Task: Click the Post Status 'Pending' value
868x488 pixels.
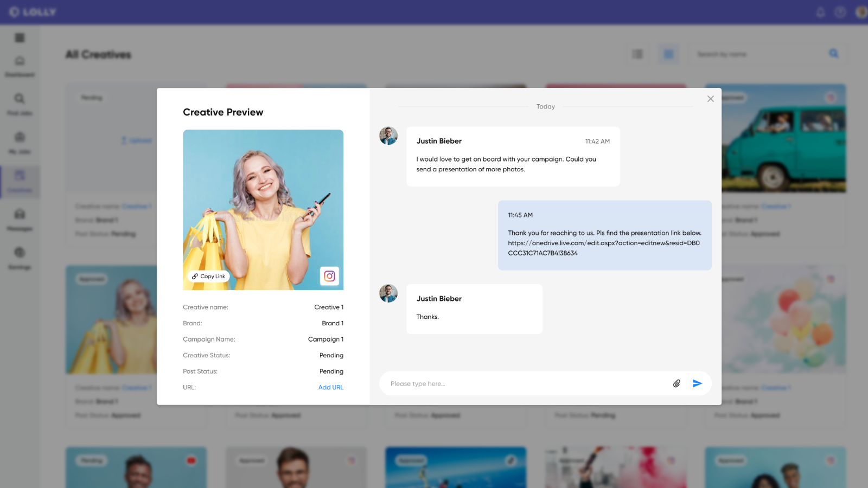Action: point(331,371)
